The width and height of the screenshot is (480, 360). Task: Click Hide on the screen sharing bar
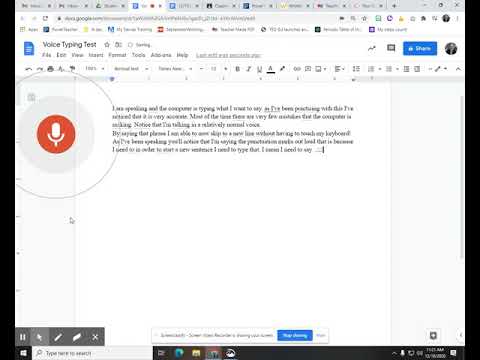(x=321, y=335)
